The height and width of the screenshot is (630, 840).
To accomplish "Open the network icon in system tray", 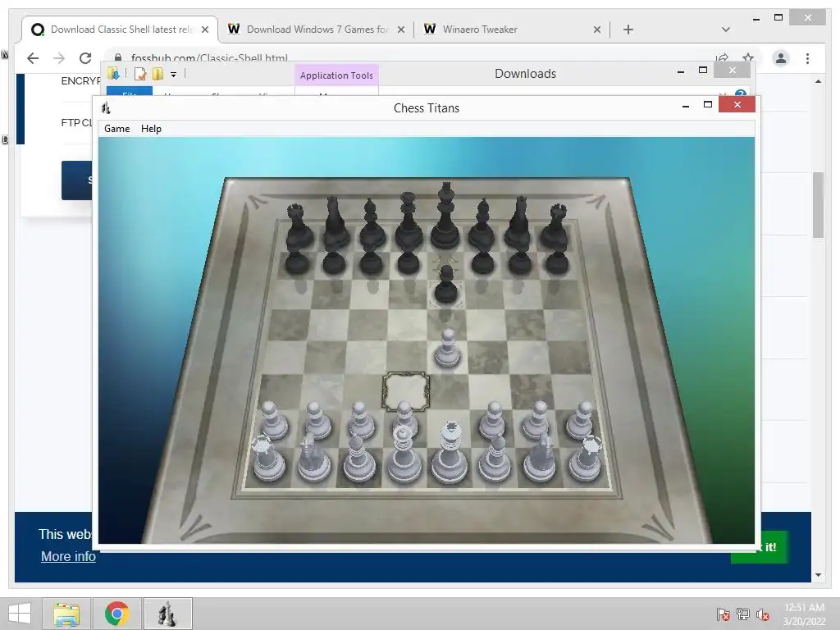I will [743, 614].
